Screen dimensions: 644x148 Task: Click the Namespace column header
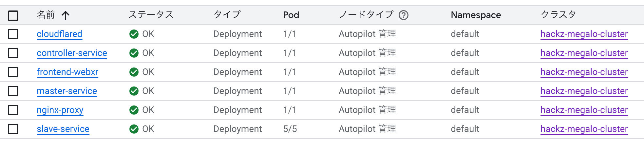[x=476, y=15]
